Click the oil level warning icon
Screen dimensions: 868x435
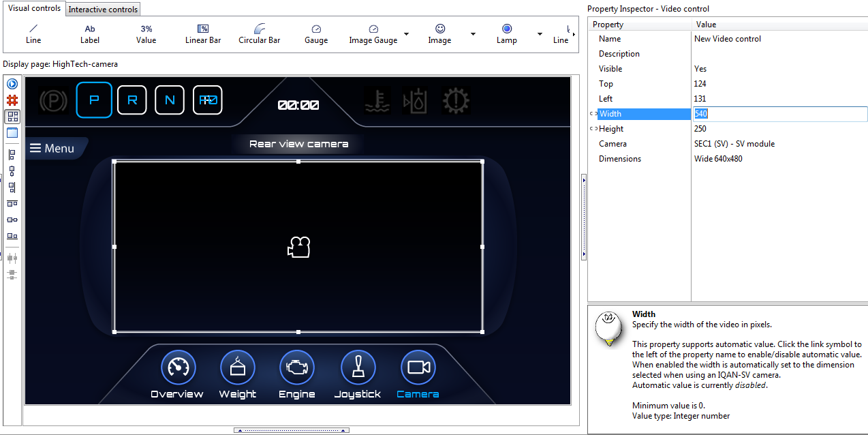(416, 101)
